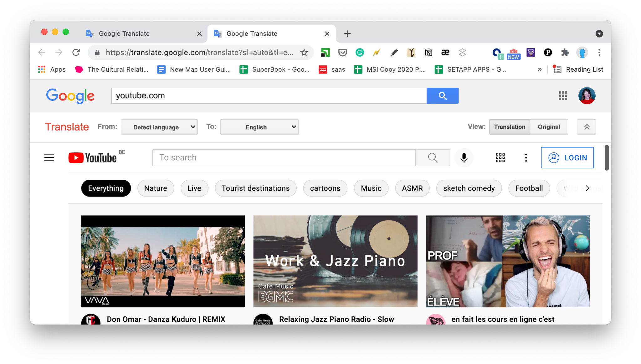
Task: Filter by the sketch comedy chip
Action: [469, 188]
